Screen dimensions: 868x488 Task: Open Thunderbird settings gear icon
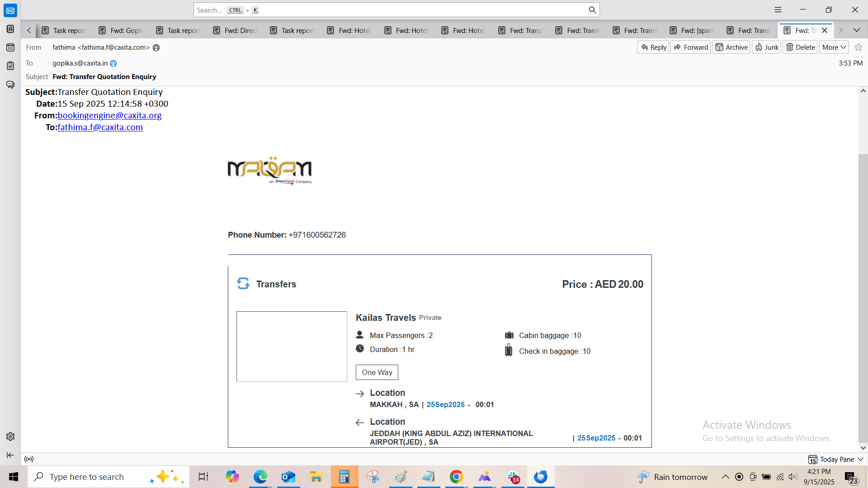10,436
